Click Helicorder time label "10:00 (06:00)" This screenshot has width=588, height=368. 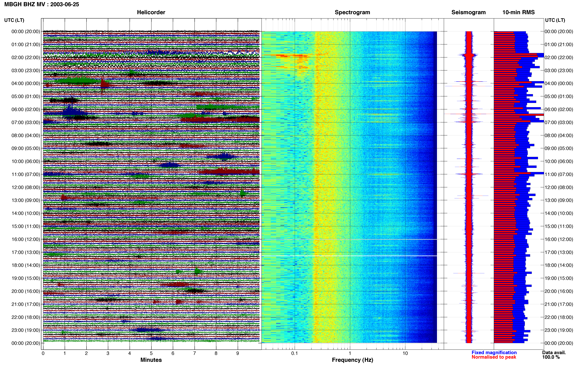pyautogui.click(x=26, y=161)
